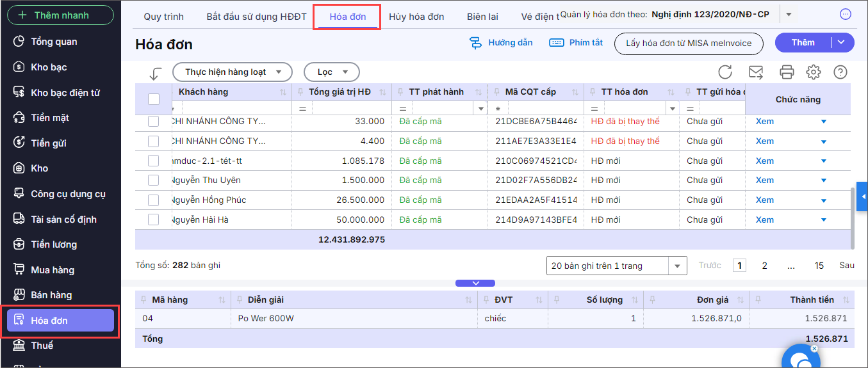Check the box for Nguyễn Hải Hà row
868x368 pixels.
point(154,220)
